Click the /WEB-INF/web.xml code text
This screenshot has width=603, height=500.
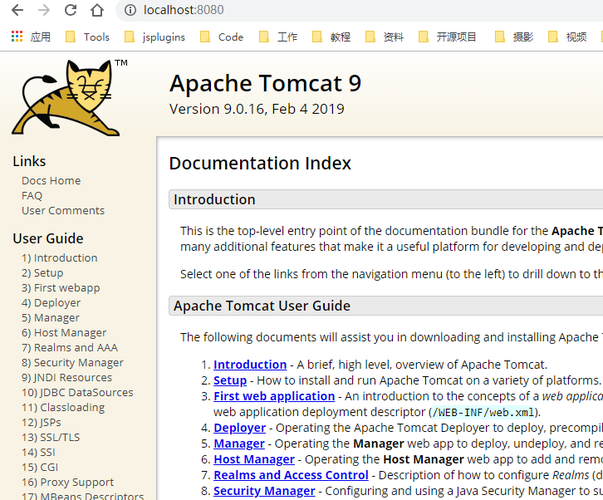coord(483,412)
